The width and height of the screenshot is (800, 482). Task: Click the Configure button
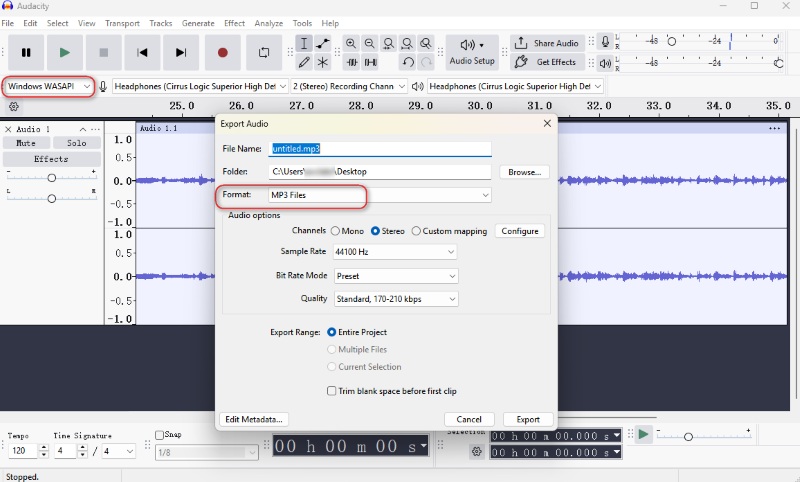coord(520,231)
